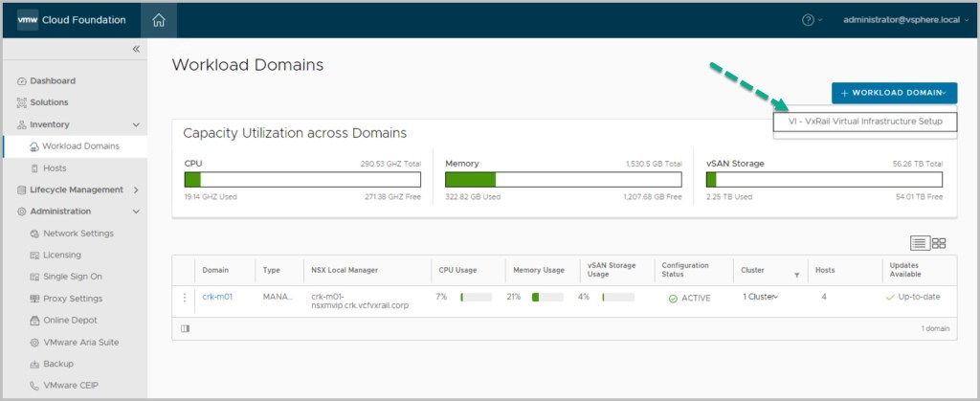Click the three-dot actions menu for crk-m01
Viewport: 980px width, 401px height.
click(x=185, y=297)
